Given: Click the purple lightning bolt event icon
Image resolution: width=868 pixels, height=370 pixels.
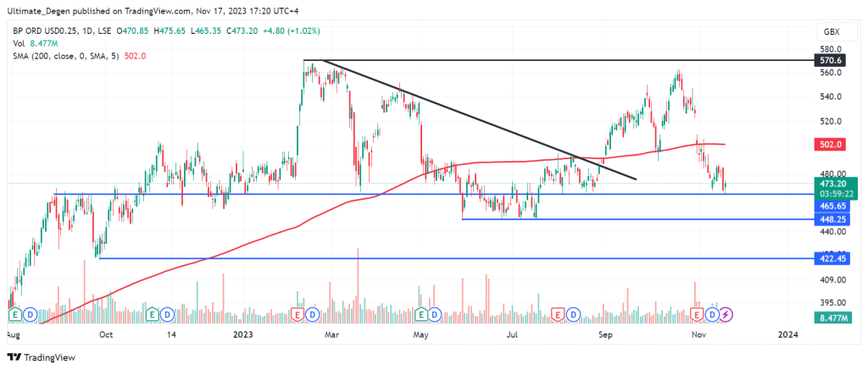Looking at the screenshot, I should click(x=726, y=315).
